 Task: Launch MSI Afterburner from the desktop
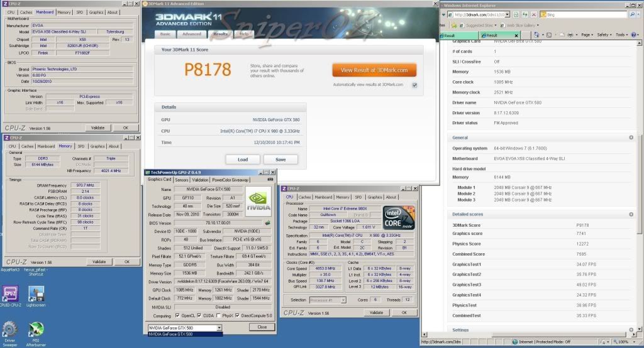pyautogui.click(x=36, y=329)
